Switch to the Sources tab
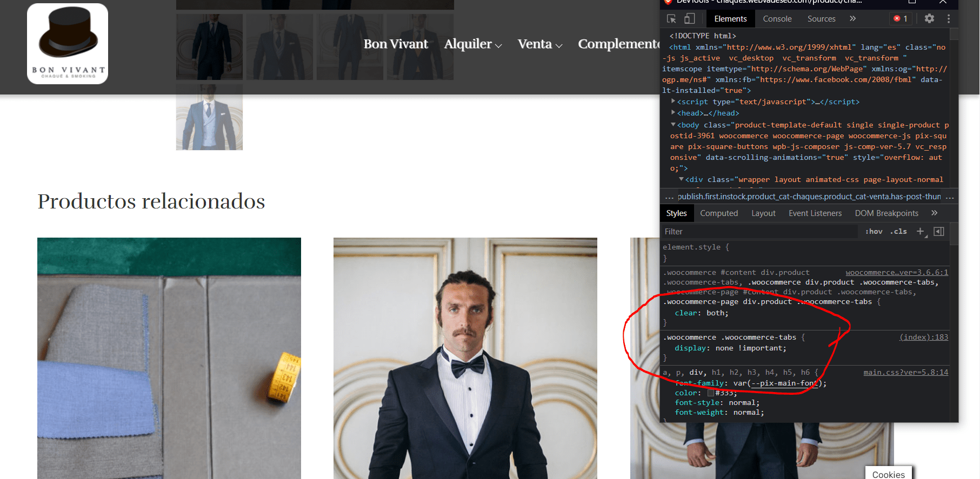 coord(821,19)
